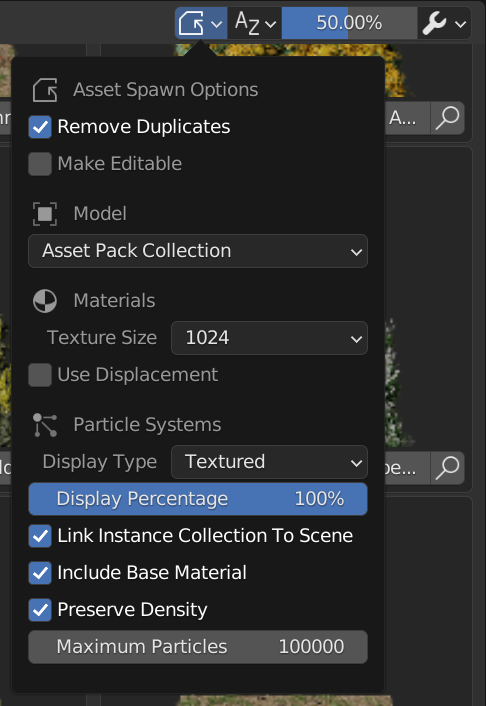This screenshot has width=486, height=706.
Task: Click the lower magnifier icon beside pe...
Action: (x=447, y=468)
